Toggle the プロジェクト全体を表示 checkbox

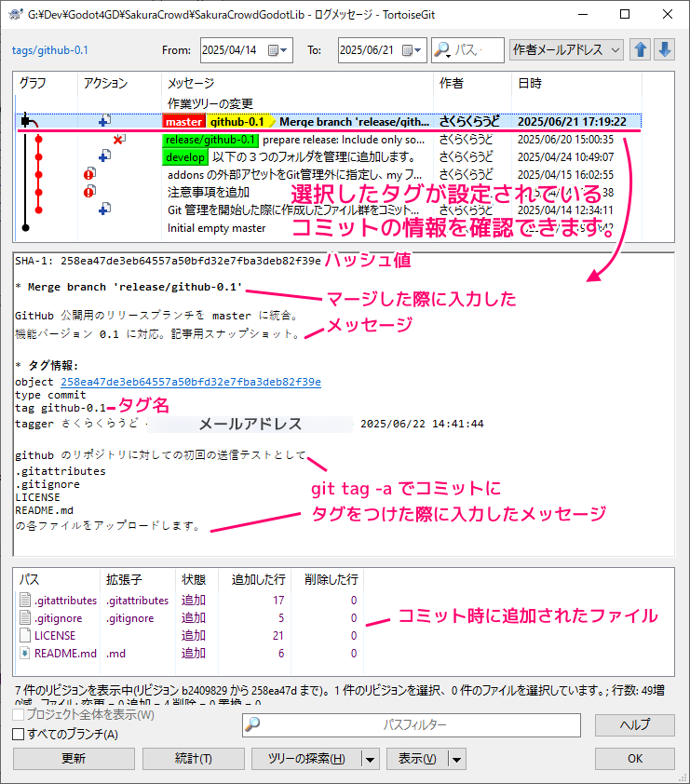[19, 715]
